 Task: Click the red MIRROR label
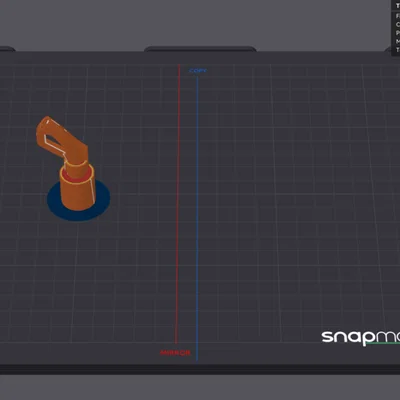coord(175,353)
